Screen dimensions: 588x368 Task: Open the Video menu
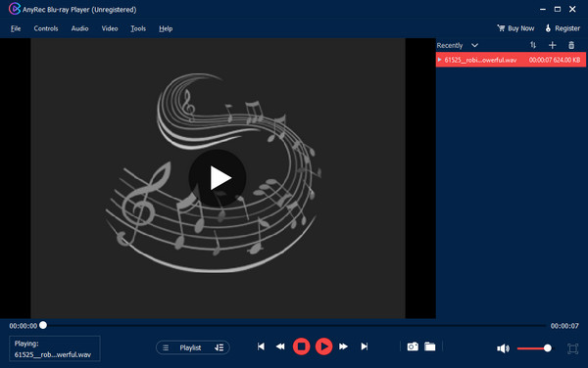tap(110, 28)
